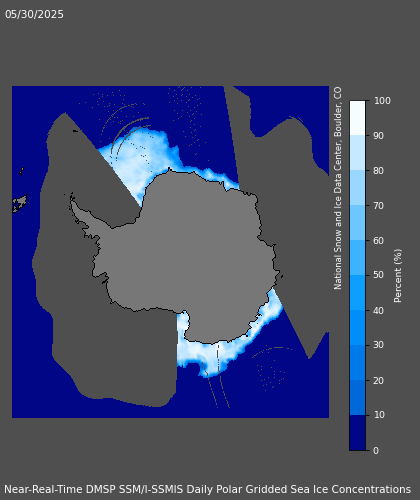Select the 40-50 percent colorbar segment
420x500 pixels.
click(357, 293)
